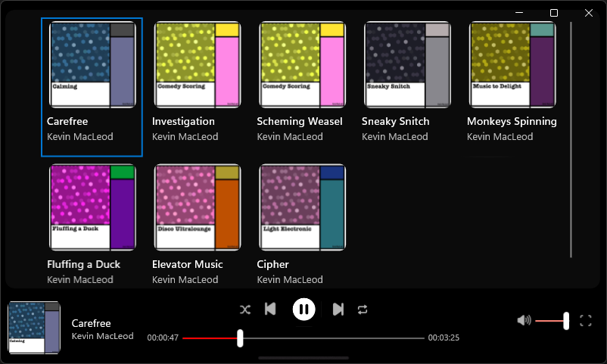Click now-playing Carefree title in player bar
607x364 pixels.
point(92,323)
